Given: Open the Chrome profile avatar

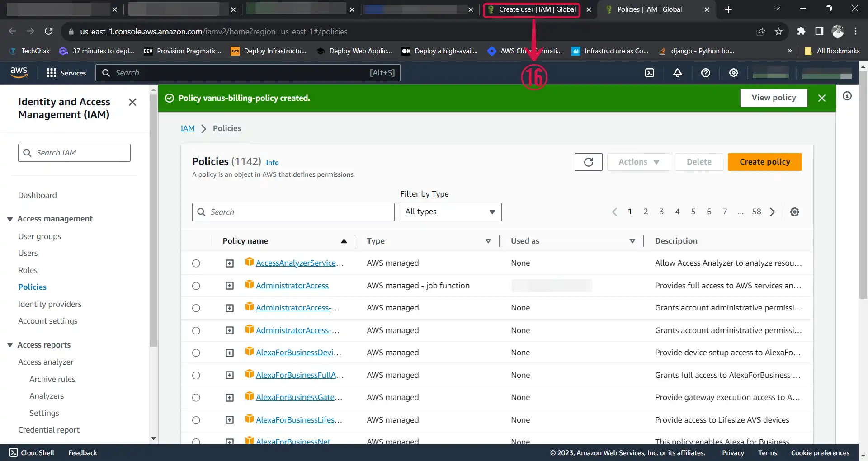Looking at the screenshot, I should (838, 31).
